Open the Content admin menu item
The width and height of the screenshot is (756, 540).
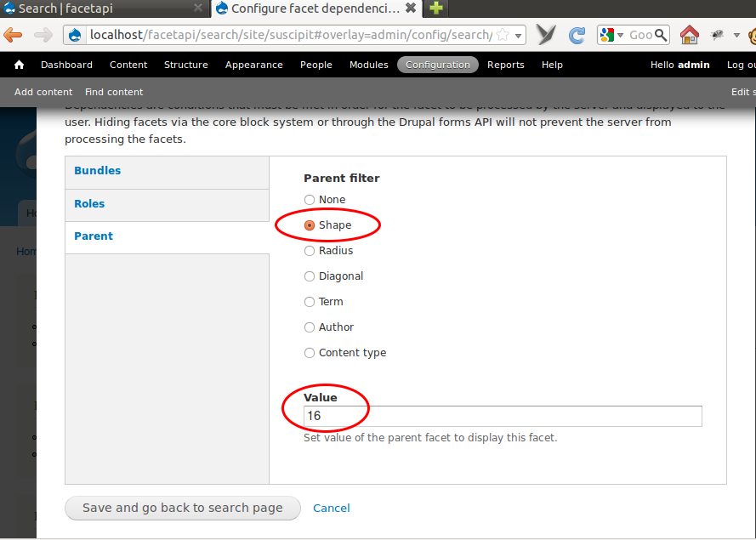(x=128, y=65)
